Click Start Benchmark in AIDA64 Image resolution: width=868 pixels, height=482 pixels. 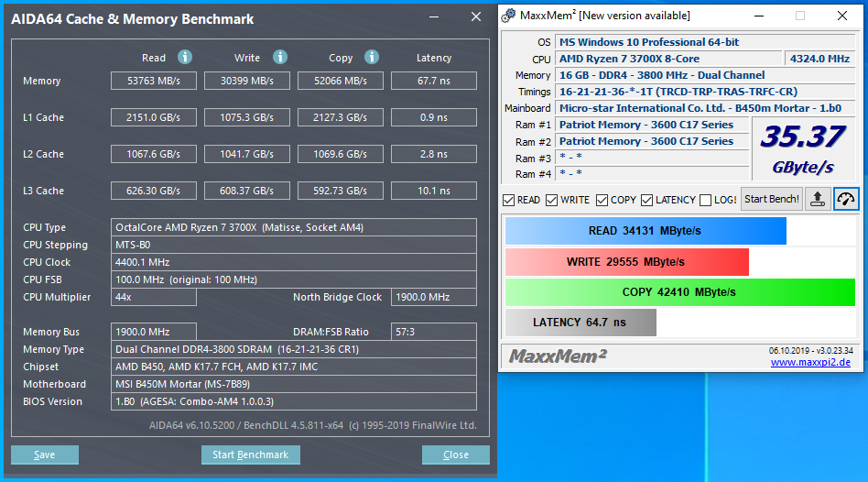point(251,455)
